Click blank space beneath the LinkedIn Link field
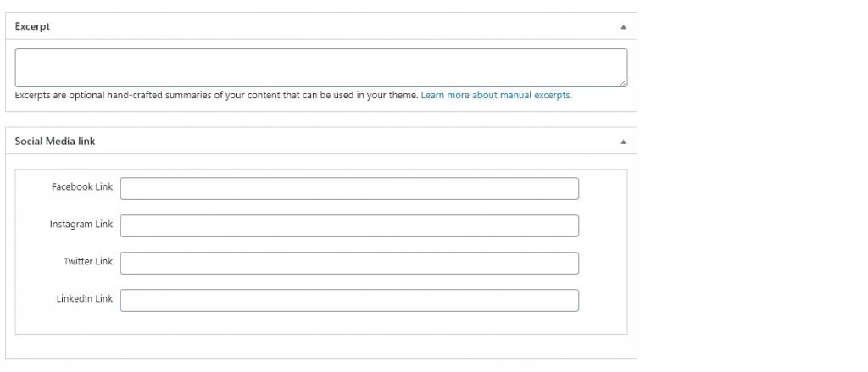868x372 pixels. tap(321, 323)
